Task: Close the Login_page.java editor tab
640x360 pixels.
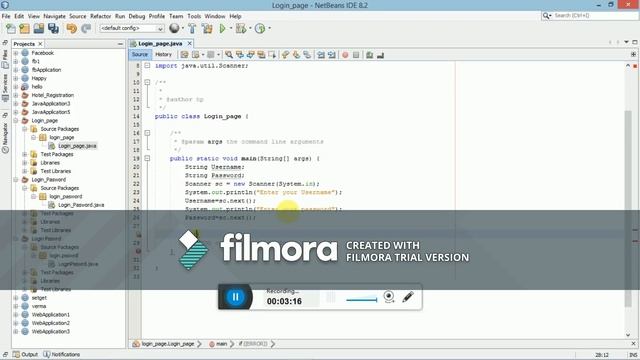Action: tap(189, 43)
